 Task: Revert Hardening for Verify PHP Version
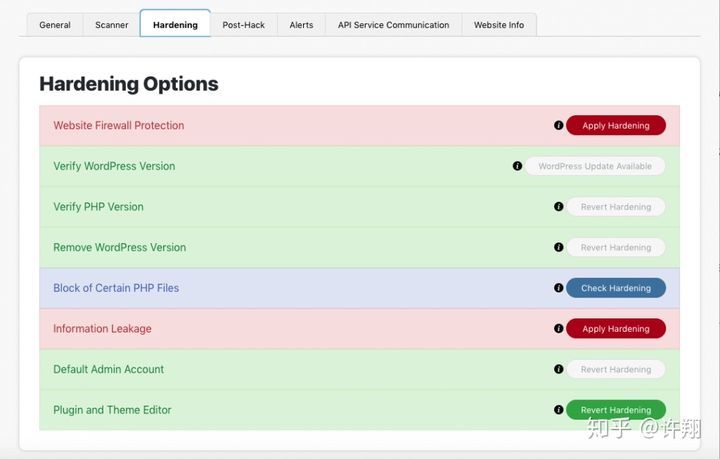coord(615,207)
